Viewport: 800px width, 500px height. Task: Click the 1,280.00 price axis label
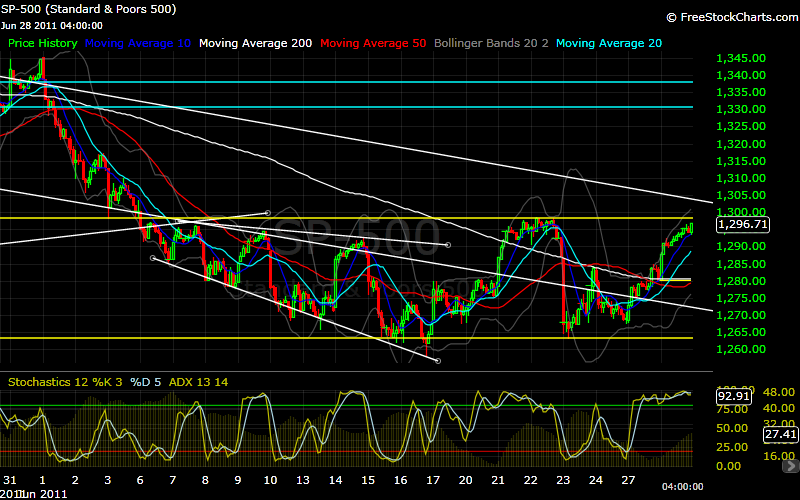click(741, 281)
